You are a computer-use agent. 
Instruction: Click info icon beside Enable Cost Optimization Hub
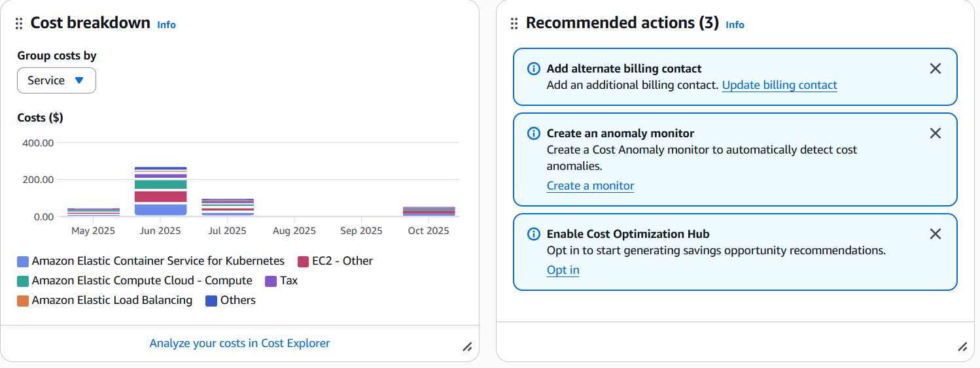point(534,234)
